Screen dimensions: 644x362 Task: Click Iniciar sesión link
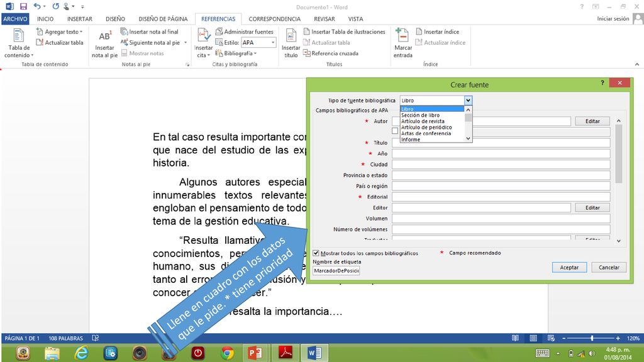click(613, 19)
